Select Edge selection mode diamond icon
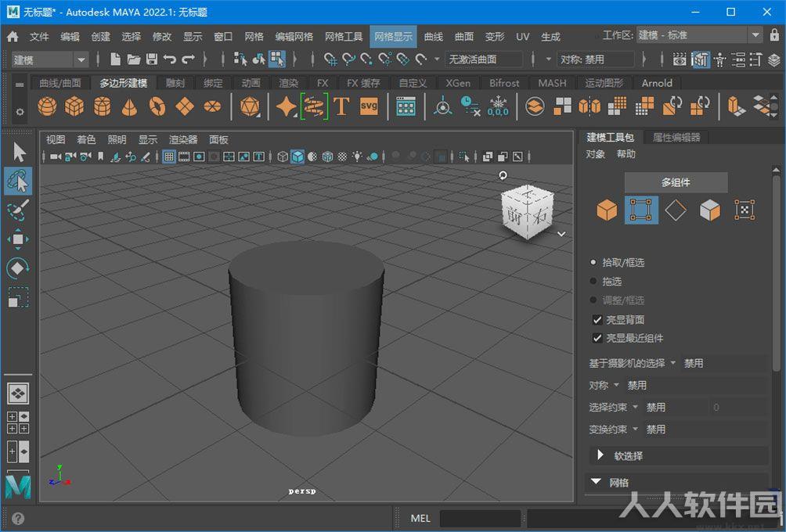The image size is (786, 532). pyautogui.click(x=676, y=210)
